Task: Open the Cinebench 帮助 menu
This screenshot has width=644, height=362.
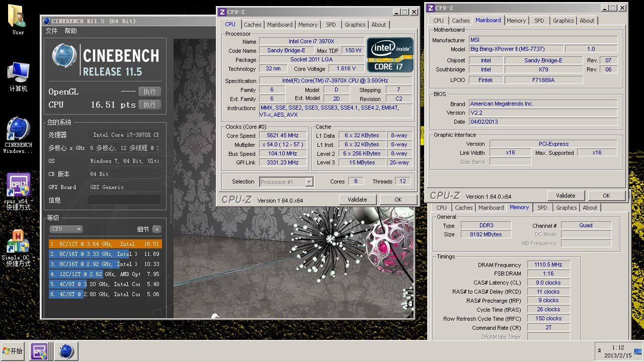Action: [71, 31]
